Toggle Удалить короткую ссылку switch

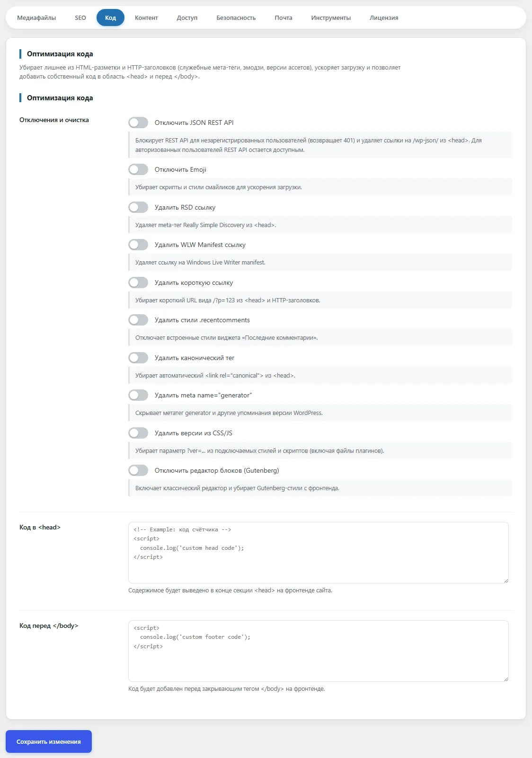point(138,282)
